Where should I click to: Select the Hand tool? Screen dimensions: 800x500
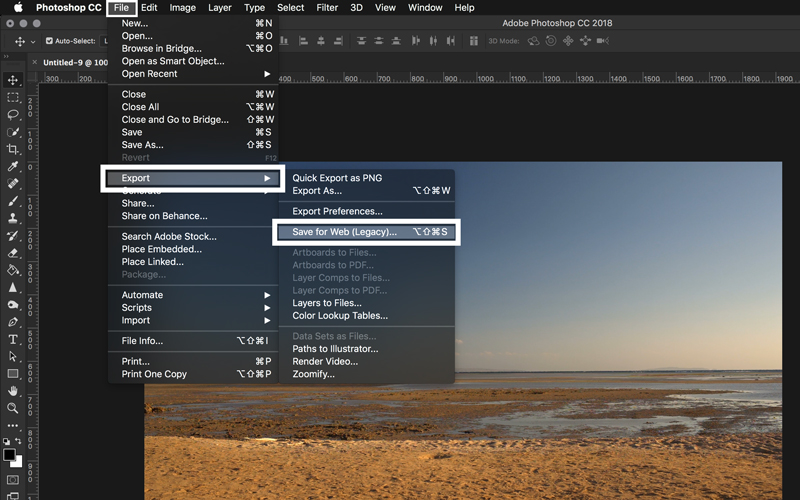click(x=13, y=391)
